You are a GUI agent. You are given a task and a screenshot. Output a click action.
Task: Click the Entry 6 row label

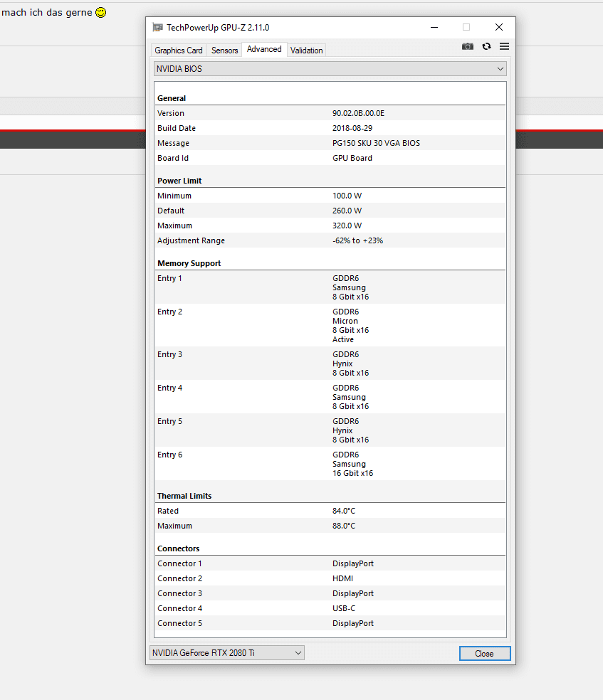pyautogui.click(x=169, y=455)
